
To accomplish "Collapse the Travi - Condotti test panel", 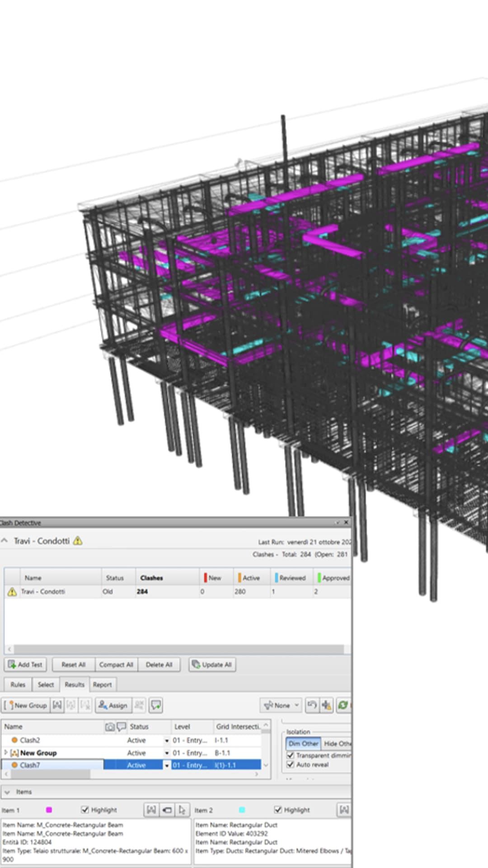I will point(5,540).
